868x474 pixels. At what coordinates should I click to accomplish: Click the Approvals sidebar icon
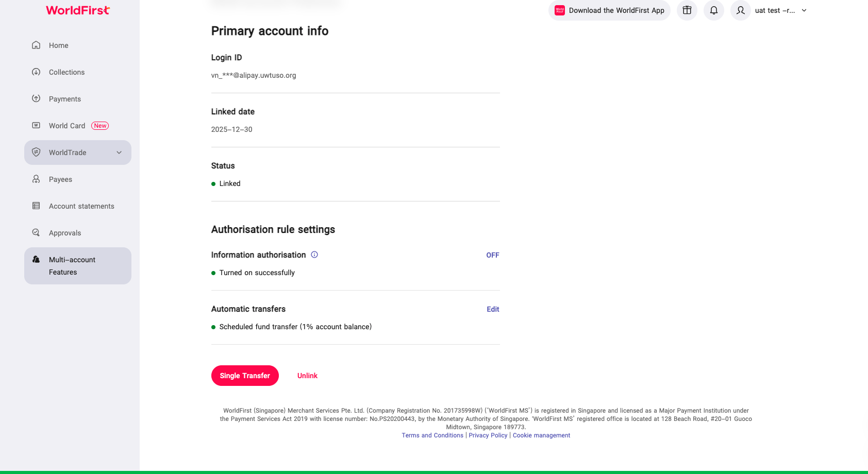click(x=36, y=233)
